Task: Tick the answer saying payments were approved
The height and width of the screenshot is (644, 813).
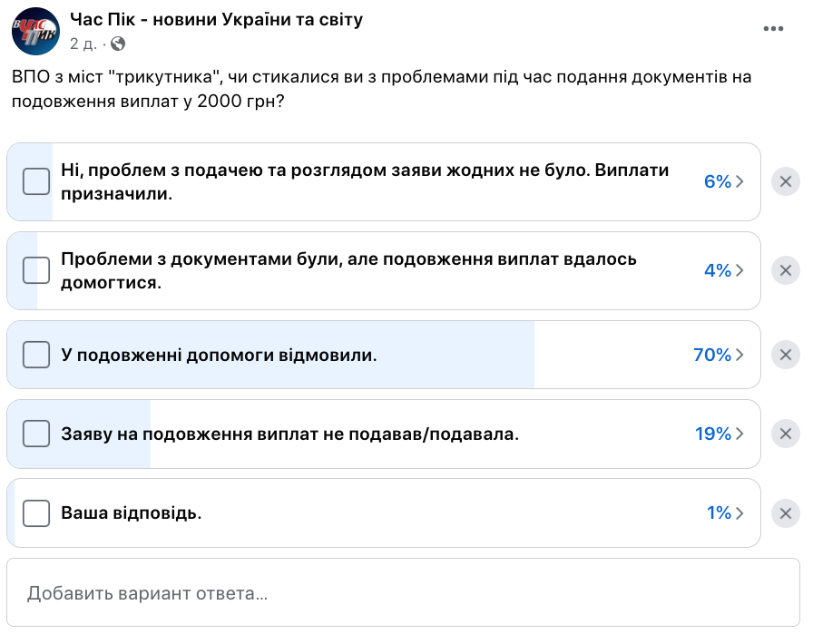Action: [36, 181]
